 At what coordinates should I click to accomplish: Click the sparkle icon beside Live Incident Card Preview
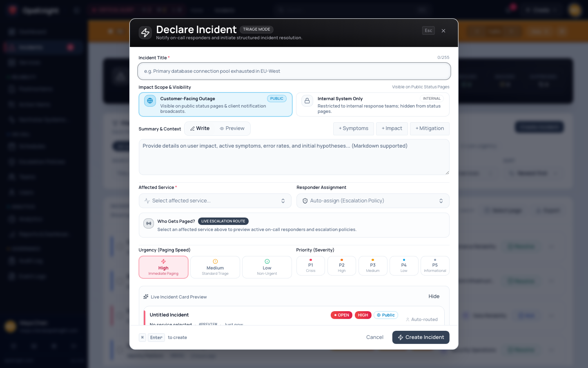pos(146,297)
